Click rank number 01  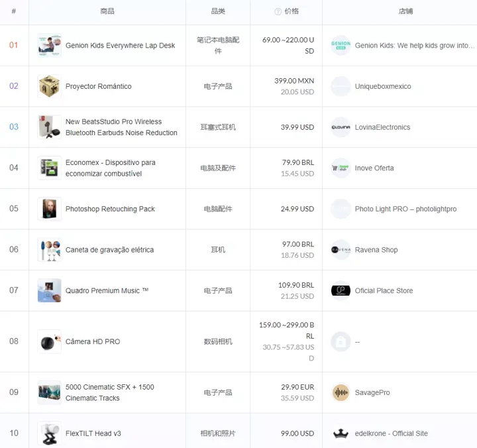pos(14,45)
